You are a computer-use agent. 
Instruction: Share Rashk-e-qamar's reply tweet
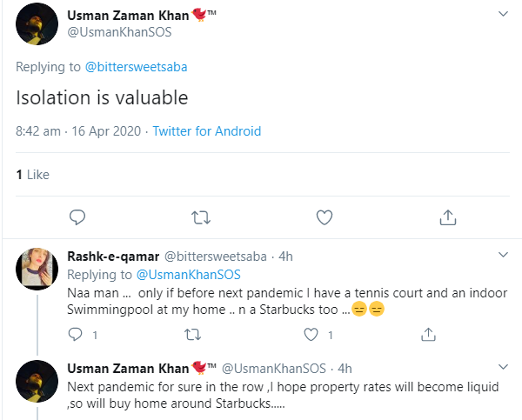427,334
